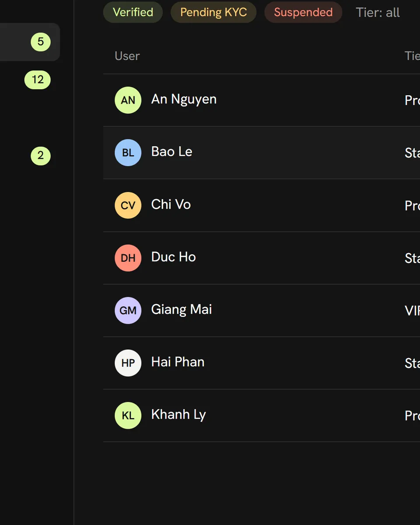Screen dimensions: 420x525
Task: Click the HP avatar for Hai Phan
Action: point(128,363)
